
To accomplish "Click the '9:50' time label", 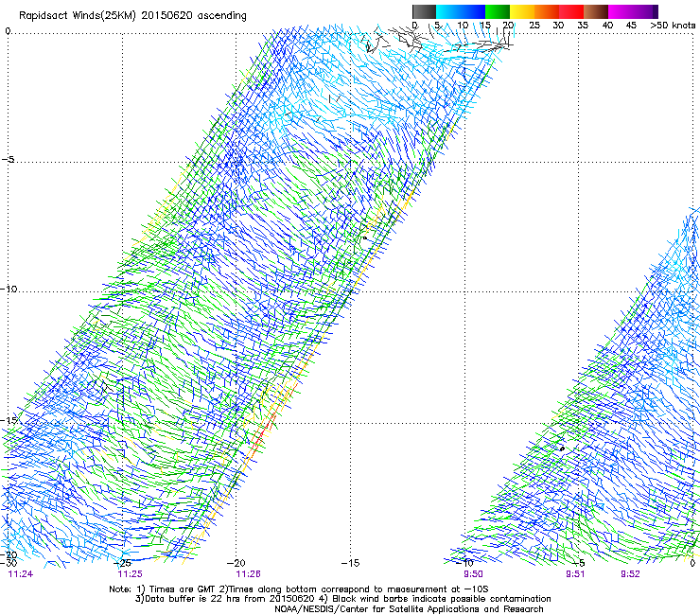I will [473, 574].
